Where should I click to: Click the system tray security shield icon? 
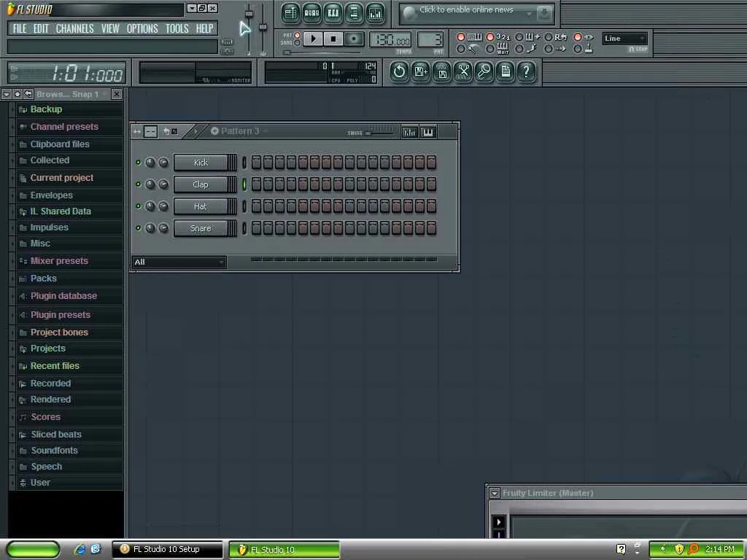(x=679, y=549)
